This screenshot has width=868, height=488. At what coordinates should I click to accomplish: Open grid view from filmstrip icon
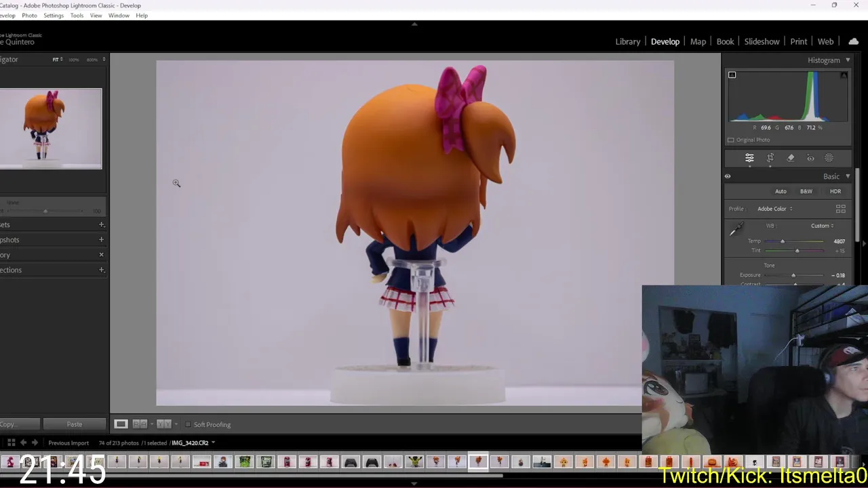point(12,443)
